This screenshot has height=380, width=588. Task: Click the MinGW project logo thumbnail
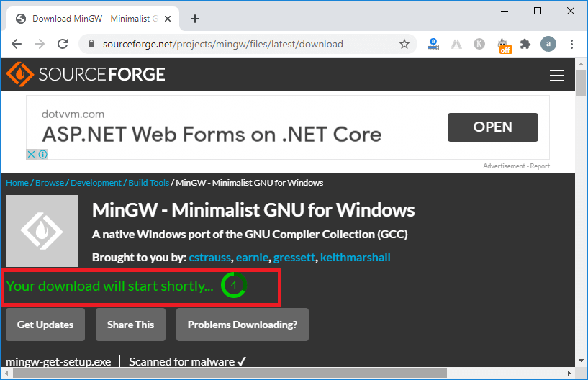[x=42, y=231]
